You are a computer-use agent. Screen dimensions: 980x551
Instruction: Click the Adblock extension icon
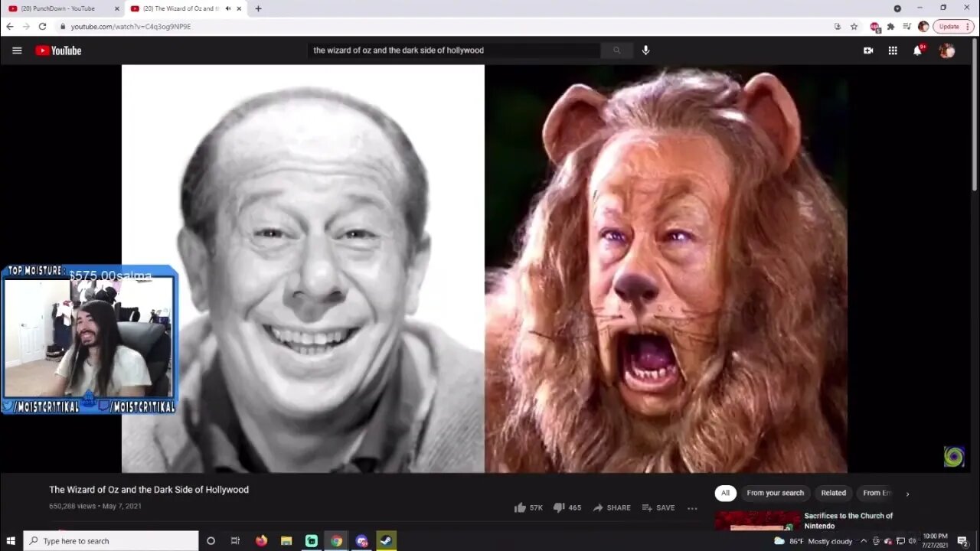pos(874,26)
